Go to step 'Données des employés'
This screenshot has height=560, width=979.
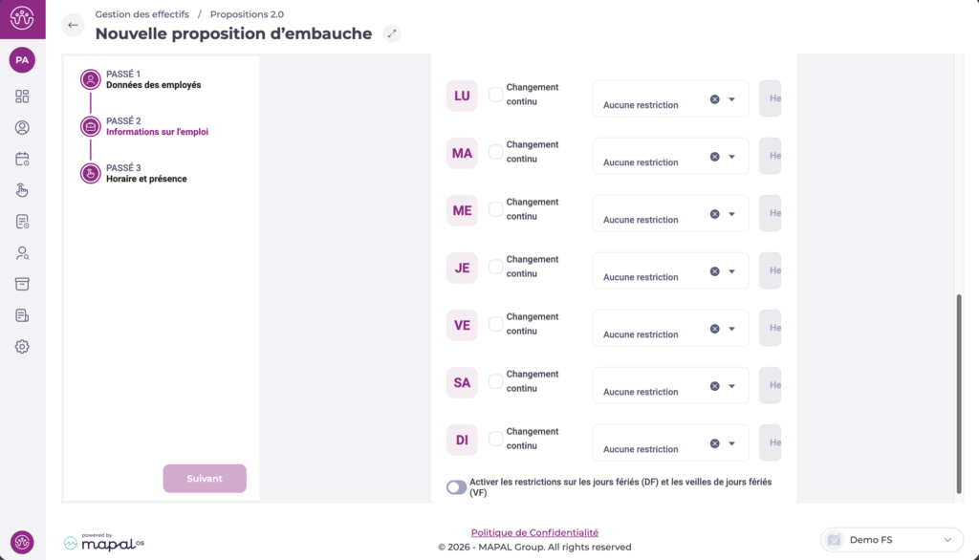pyautogui.click(x=153, y=85)
